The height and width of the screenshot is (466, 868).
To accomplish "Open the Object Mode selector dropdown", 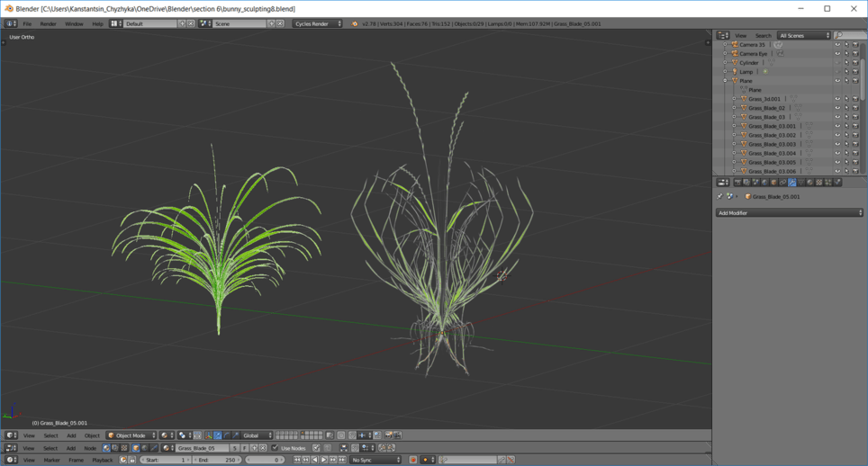I will tap(131, 435).
